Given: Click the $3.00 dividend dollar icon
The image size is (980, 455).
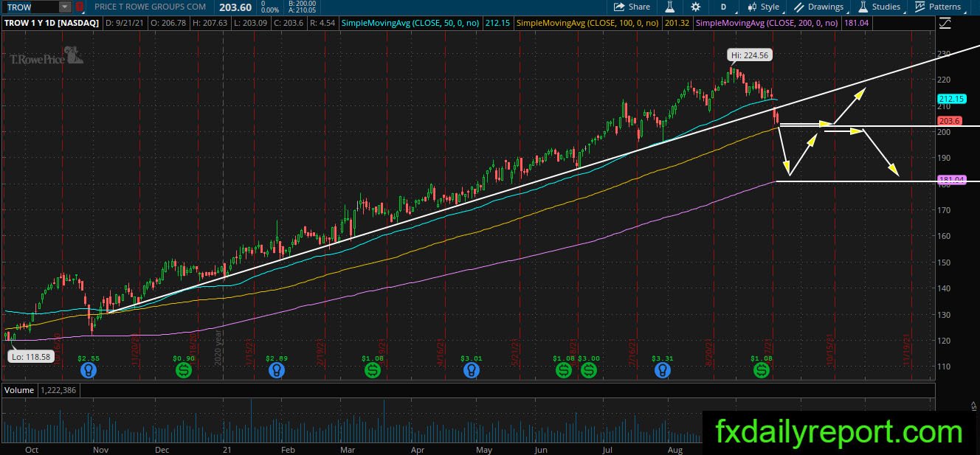Looking at the screenshot, I should pyautogui.click(x=588, y=370).
